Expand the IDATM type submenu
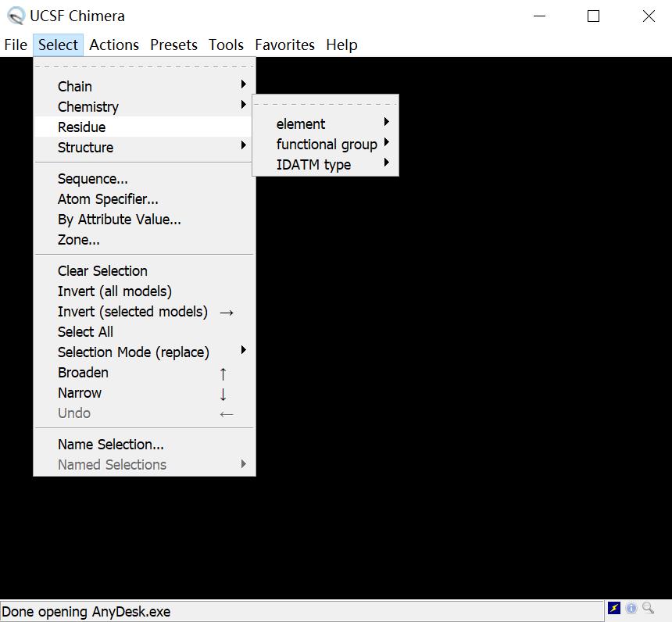This screenshot has width=672, height=622. click(x=325, y=165)
